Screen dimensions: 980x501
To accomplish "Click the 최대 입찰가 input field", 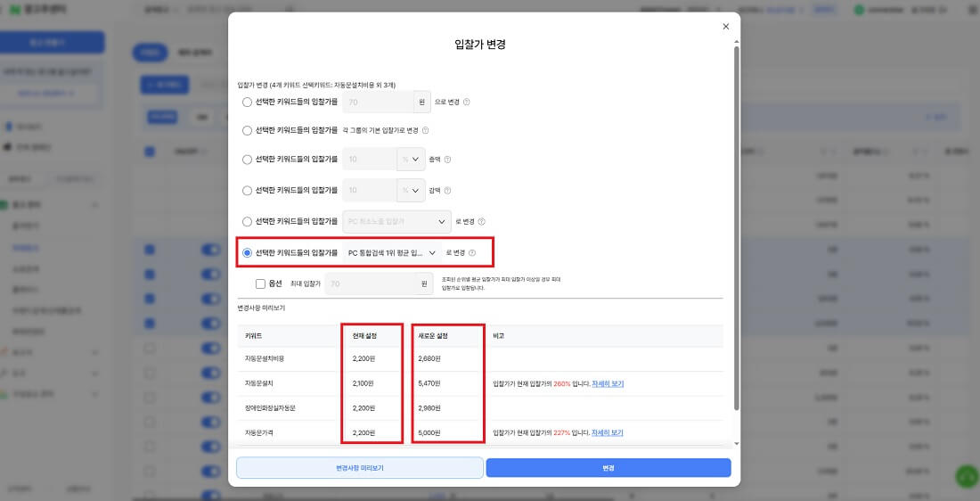I will [370, 284].
